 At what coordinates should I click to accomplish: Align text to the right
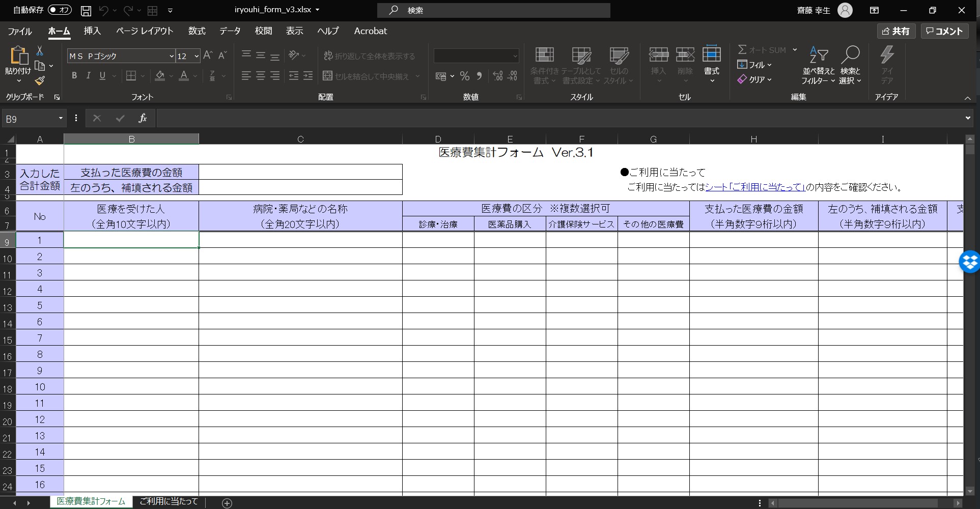click(x=275, y=76)
